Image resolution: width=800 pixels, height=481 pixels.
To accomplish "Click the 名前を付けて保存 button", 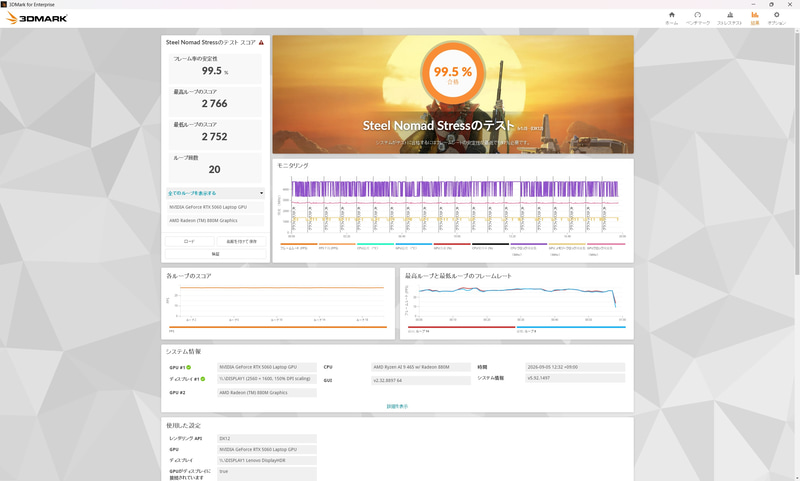I will tap(242, 241).
